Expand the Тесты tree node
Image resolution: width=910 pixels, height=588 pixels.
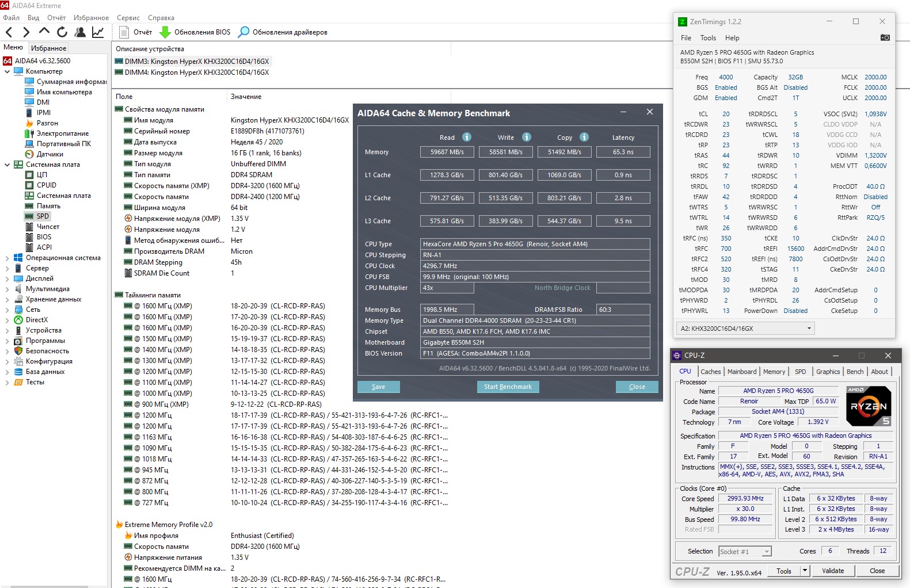[x=7, y=382]
